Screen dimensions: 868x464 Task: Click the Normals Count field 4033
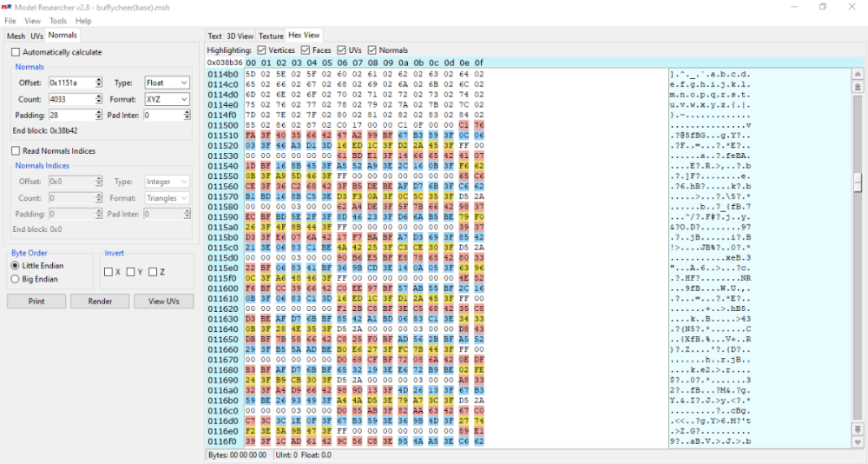point(71,99)
